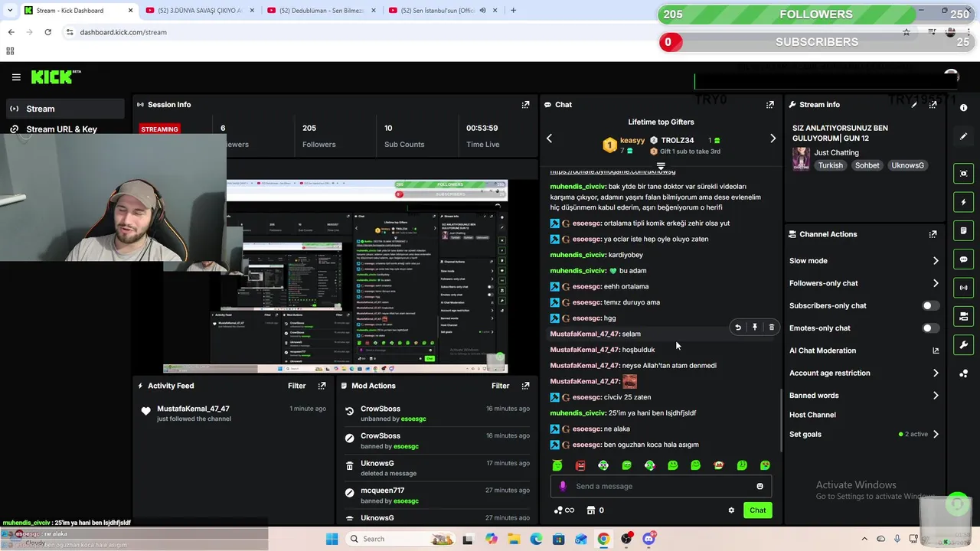The height and width of the screenshot is (551, 980).
Task: Toggle the chat bubble widget in sidebar
Action: click(x=963, y=259)
